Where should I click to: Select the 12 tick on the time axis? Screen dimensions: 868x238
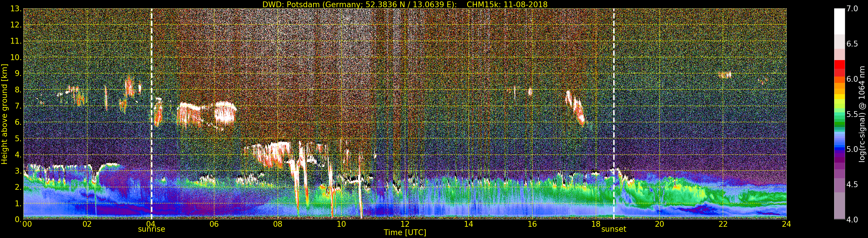pyautogui.click(x=405, y=224)
